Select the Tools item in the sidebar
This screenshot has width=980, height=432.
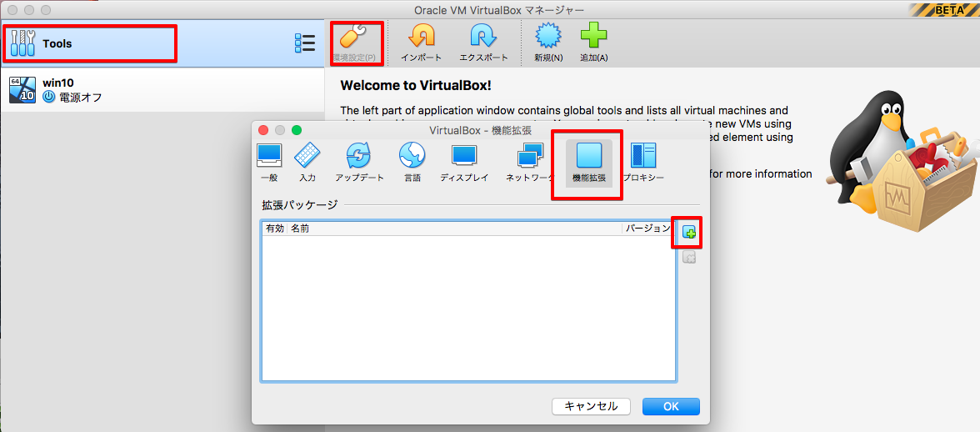click(162, 43)
